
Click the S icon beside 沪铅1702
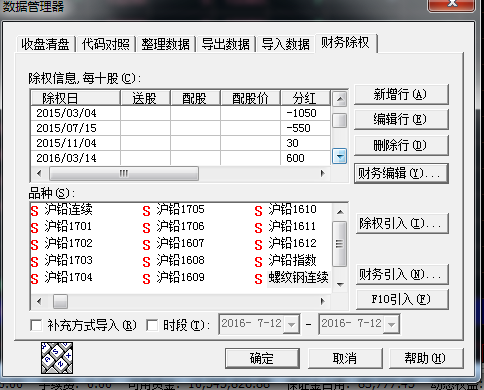[34, 245]
